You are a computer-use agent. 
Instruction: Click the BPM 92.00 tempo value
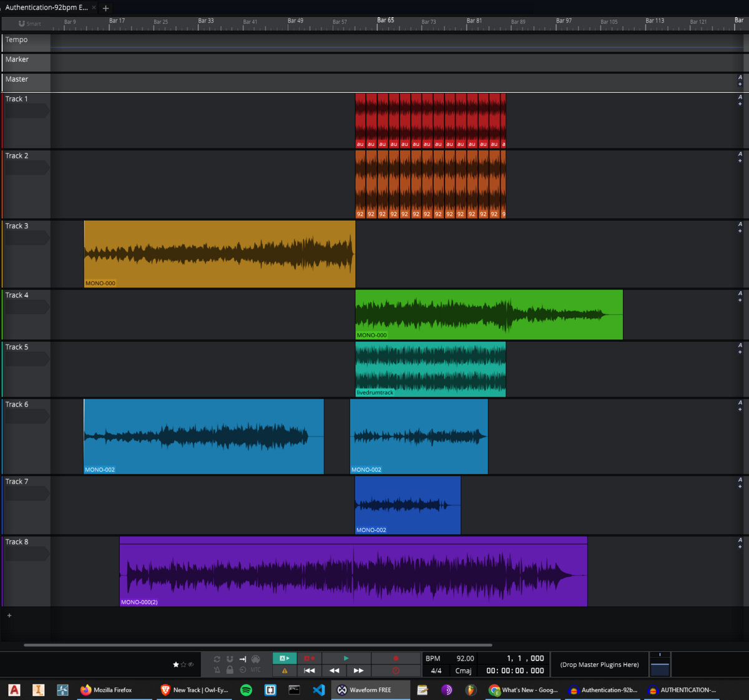point(465,658)
